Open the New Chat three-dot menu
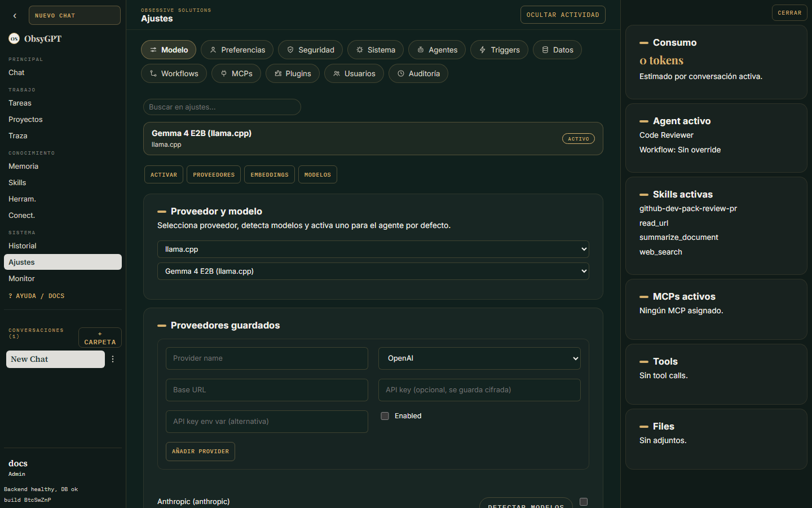 point(113,359)
